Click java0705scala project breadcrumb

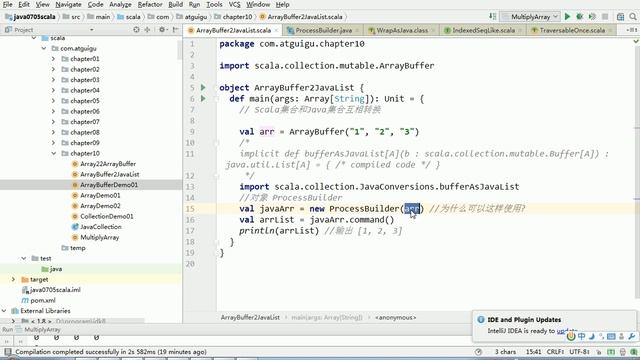pos(34,17)
